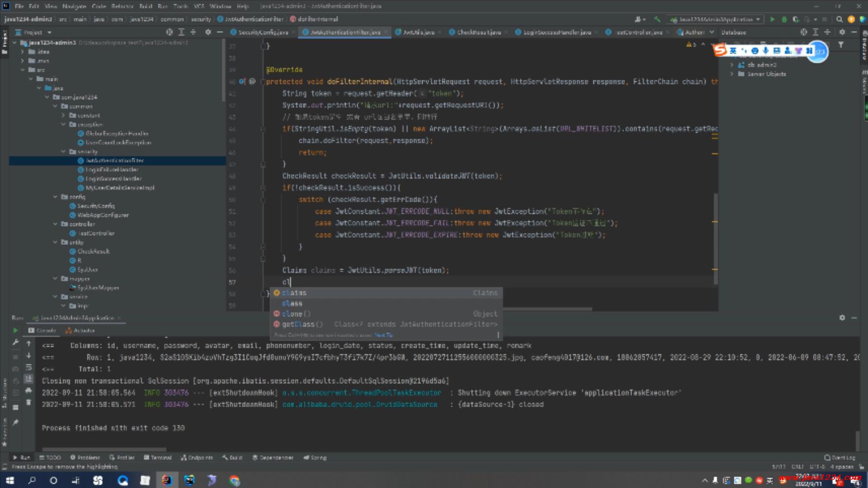This screenshot has width=868, height=488.
Task: Open the Problems tool window button
Action: (85, 458)
